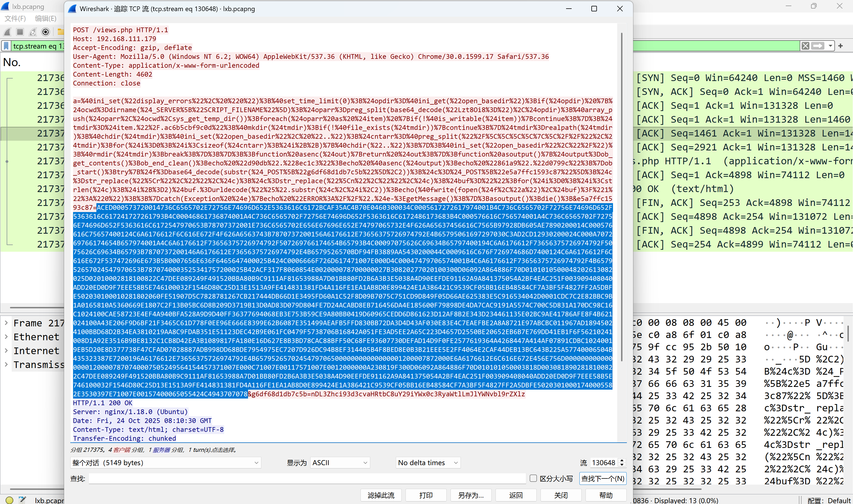
Task: Add filter button with plus icon
Action: [841, 46]
